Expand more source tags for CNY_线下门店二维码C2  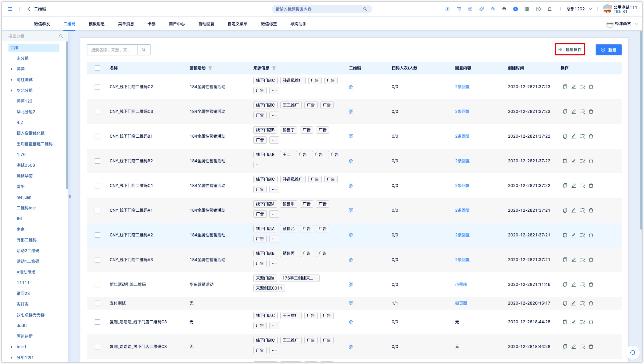point(274,90)
